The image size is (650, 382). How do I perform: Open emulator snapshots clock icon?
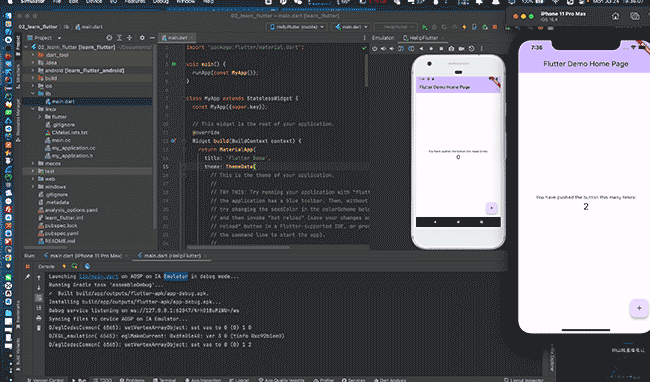tap(471, 48)
